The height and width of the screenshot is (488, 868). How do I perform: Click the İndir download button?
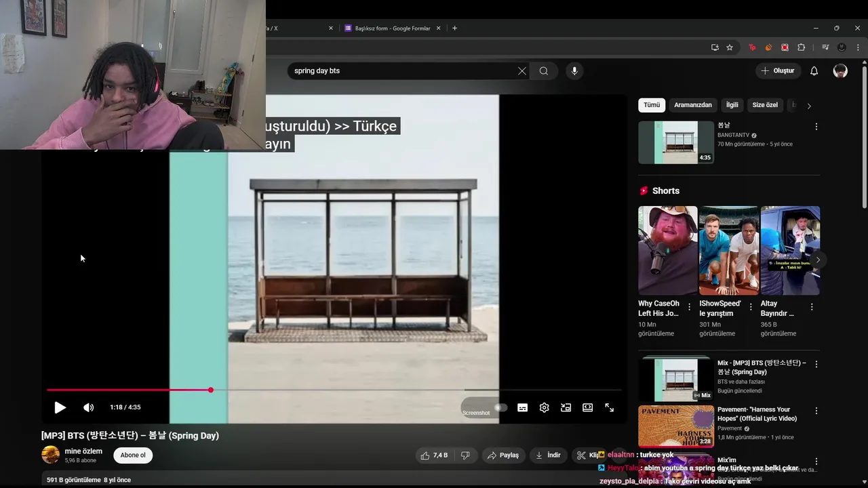[x=549, y=455]
